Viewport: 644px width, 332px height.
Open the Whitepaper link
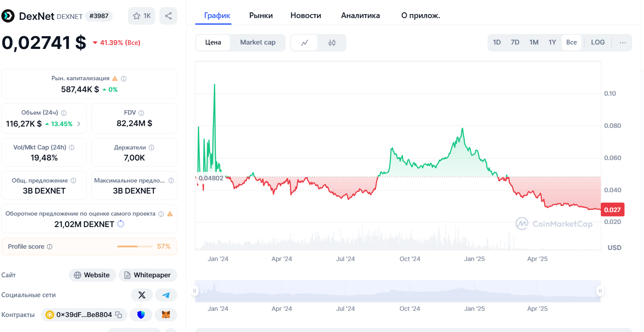coord(148,275)
